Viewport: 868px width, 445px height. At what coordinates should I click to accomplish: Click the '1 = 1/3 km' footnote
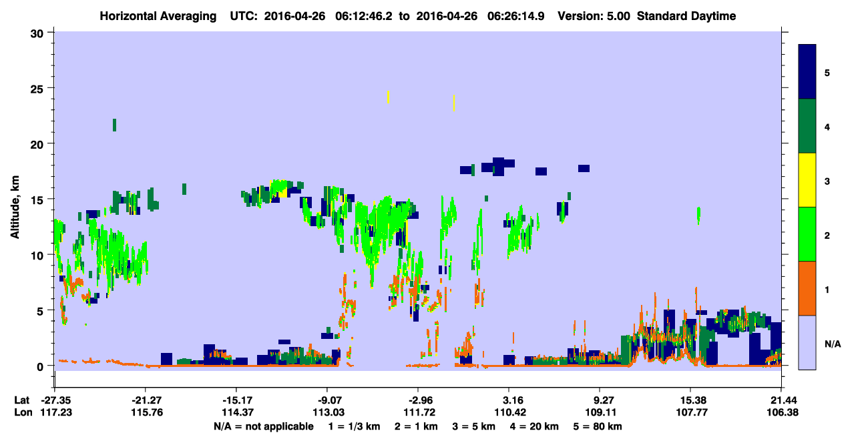tap(355, 426)
